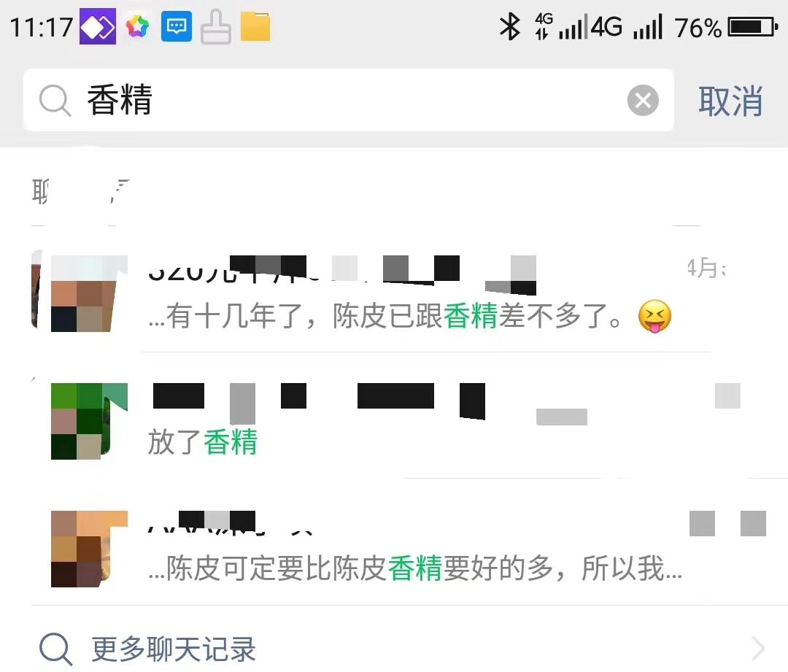Tap the blue message notification icon
This screenshot has height=672, width=788.
177,26
